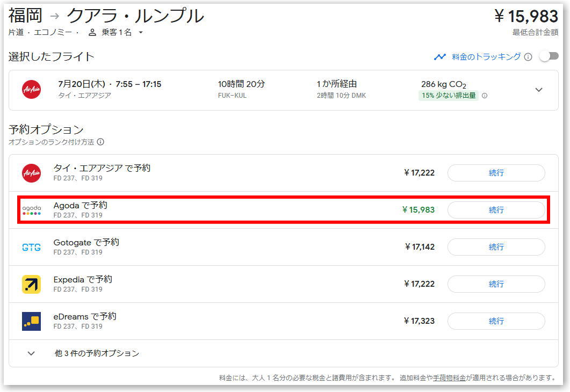The width and height of the screenshot is (570, 392).
Task: Select the eDreams ¥17,323 price
Action: click(419, 321)
